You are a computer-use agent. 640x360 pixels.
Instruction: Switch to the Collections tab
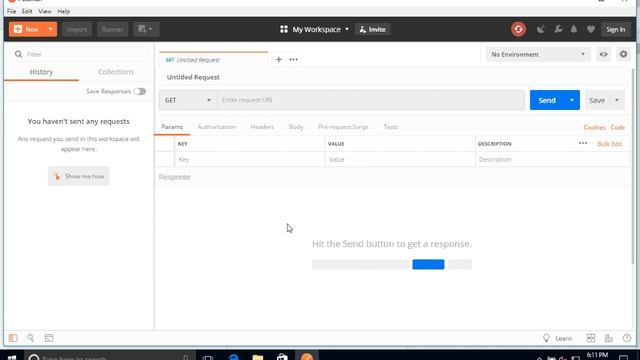pyautogui.click(x=116, y=72)
